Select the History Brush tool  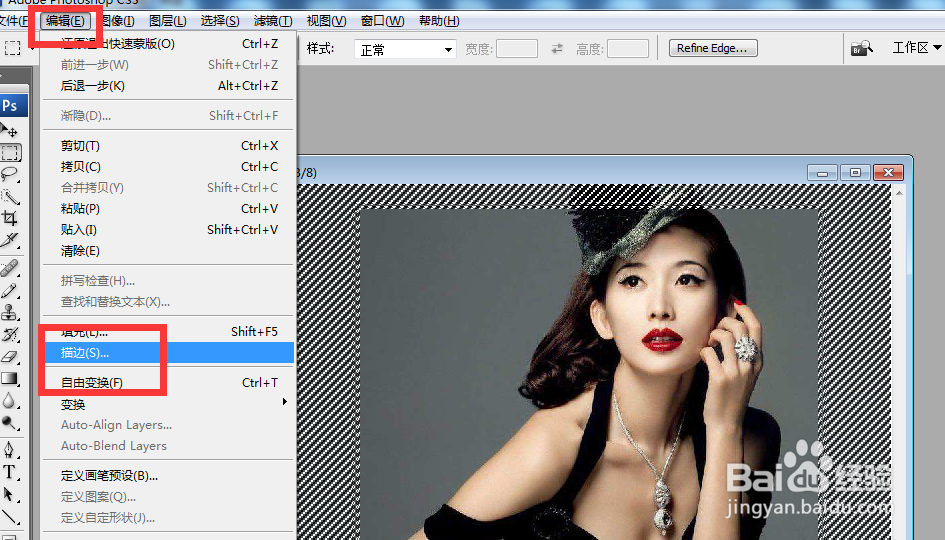[x=10, y=334]
